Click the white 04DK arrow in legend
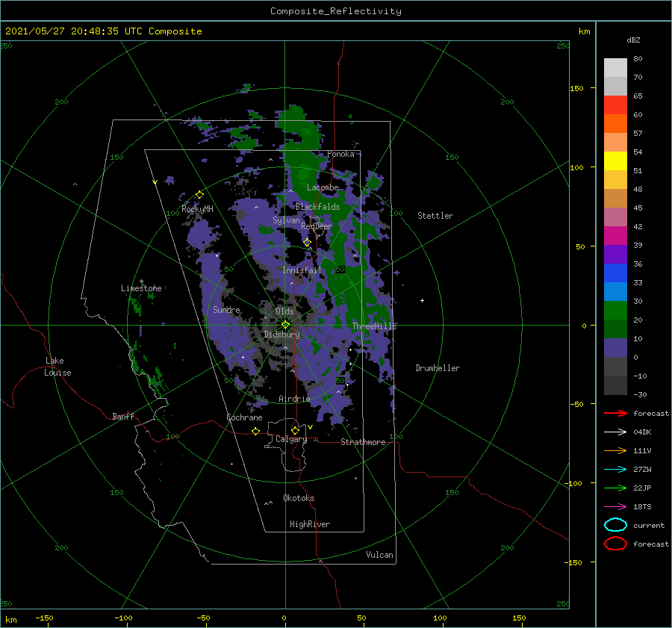The height and width of the screenshot is (628, 672). coord(615,432)
